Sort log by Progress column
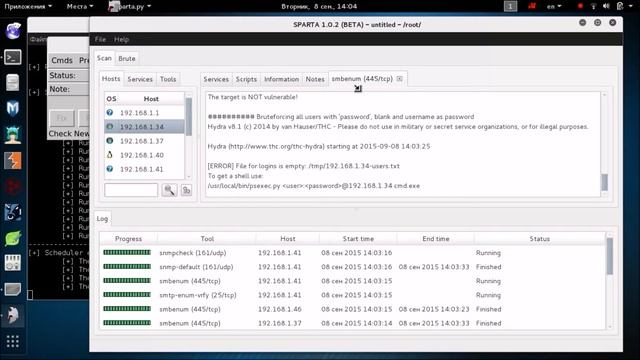The image size is (640, 360). [x=128, y=239]
